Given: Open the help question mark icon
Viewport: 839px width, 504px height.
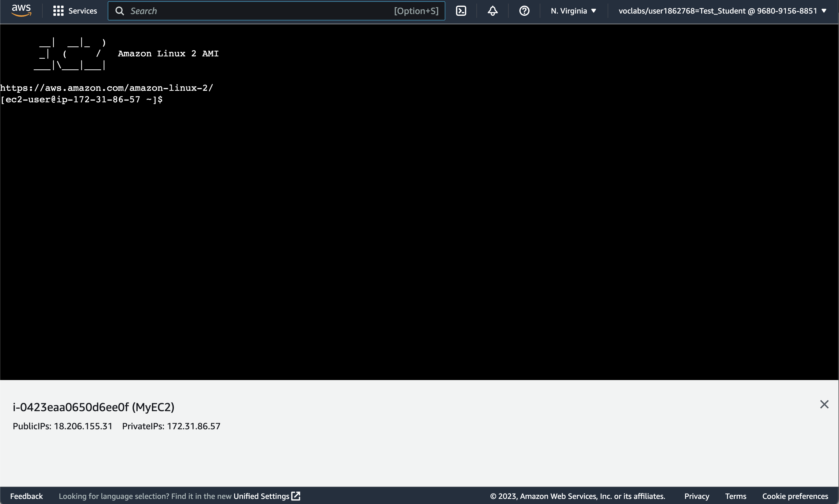Looking at the screenshot, I should point(524,11).
